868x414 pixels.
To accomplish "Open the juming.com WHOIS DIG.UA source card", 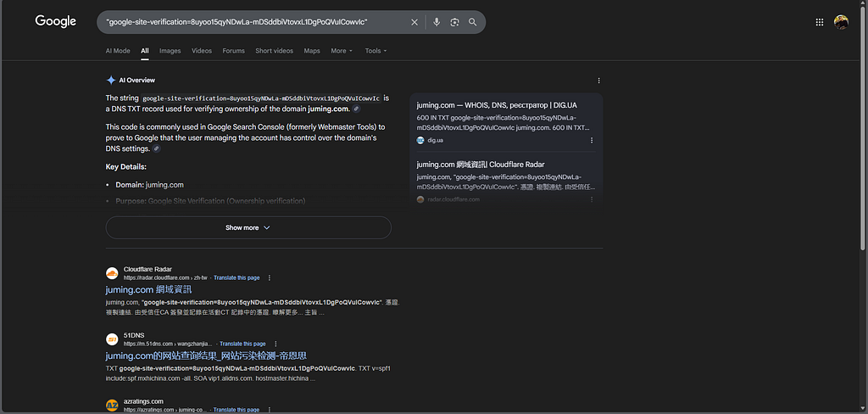I will click(x=496, y=104).
